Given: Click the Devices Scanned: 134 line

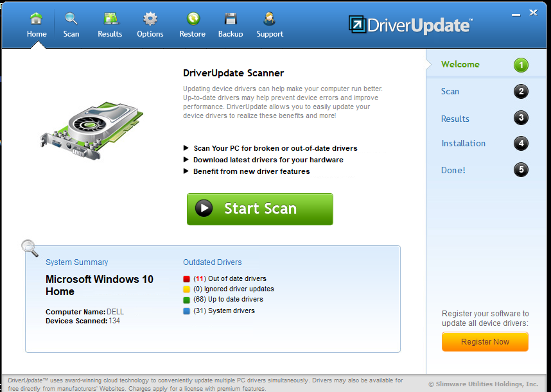Looking at the screenshot, I should pos(83,321).
